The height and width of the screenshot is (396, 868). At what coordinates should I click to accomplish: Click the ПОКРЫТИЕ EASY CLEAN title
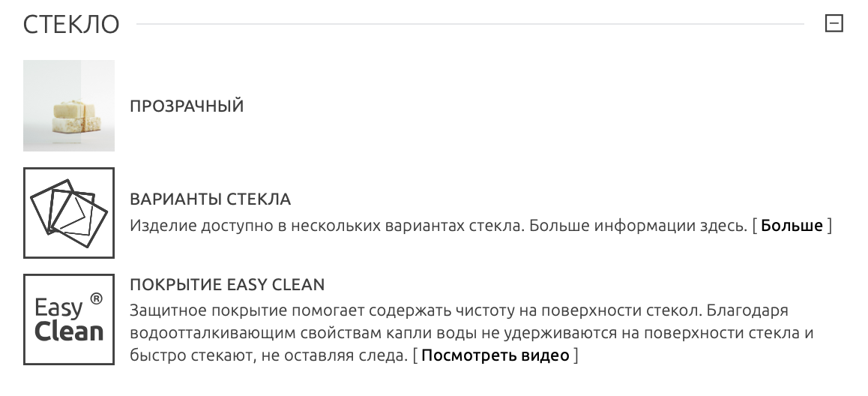[227, 285]
